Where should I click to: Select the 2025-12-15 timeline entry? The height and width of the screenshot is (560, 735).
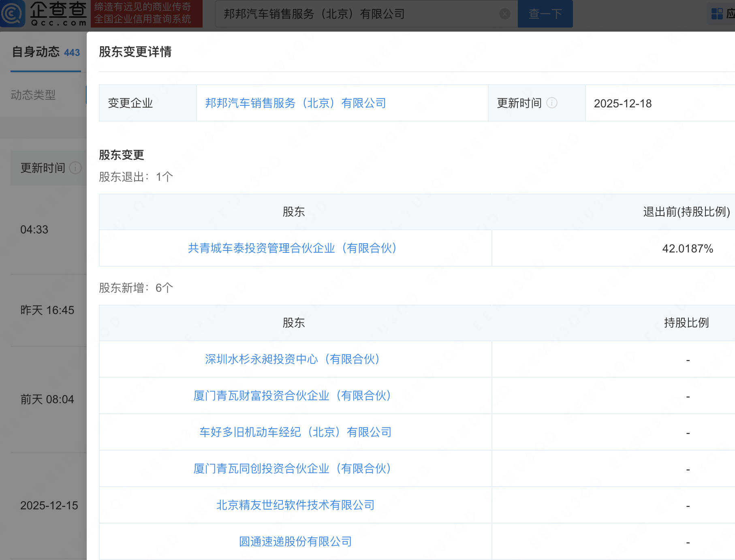point(49,506)
